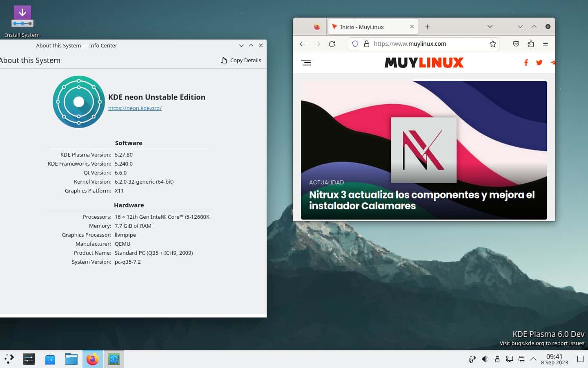The image size is (588, 368).
Task: Click the ACTUALIDAD category label
Action: point(327,182)
